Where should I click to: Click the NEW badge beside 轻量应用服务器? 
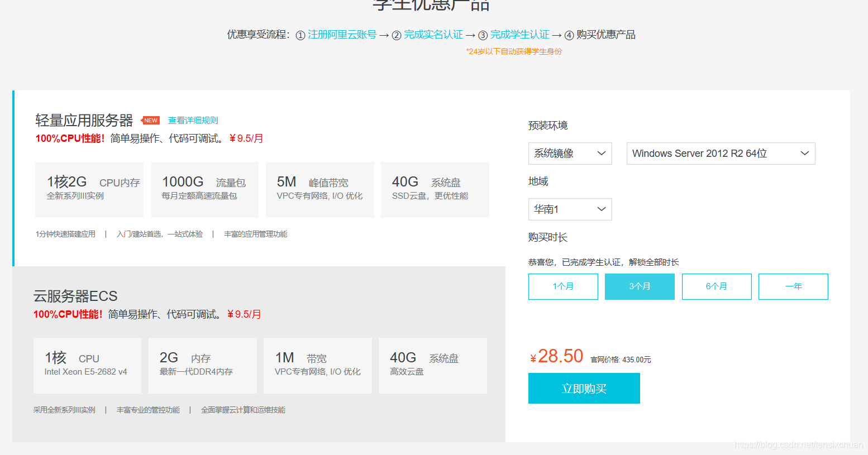(151, 121)
